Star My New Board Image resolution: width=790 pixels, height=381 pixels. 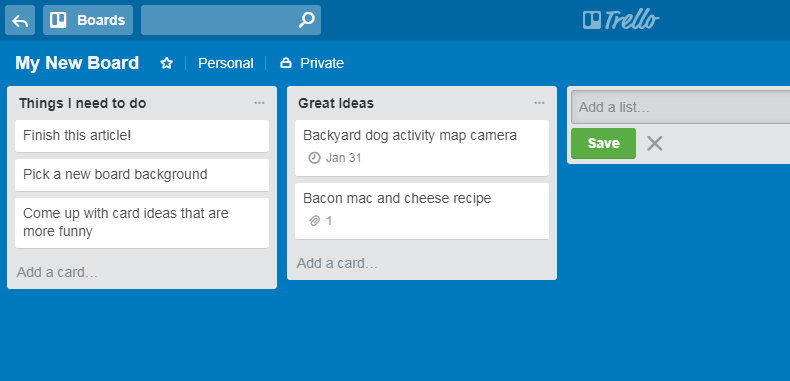coord(166,63)
